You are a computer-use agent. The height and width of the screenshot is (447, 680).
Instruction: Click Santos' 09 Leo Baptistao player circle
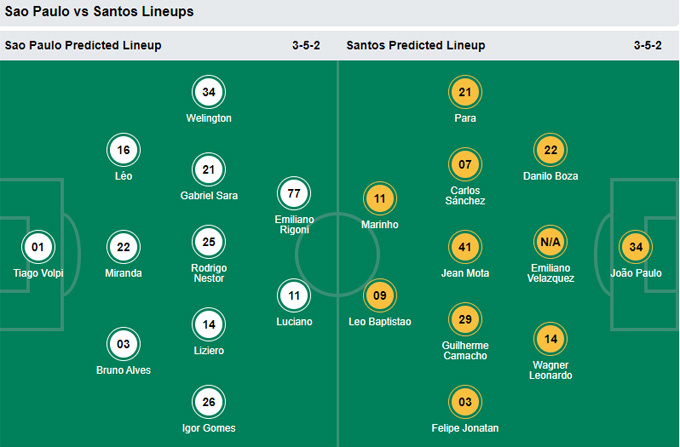(x=379, y=296)
